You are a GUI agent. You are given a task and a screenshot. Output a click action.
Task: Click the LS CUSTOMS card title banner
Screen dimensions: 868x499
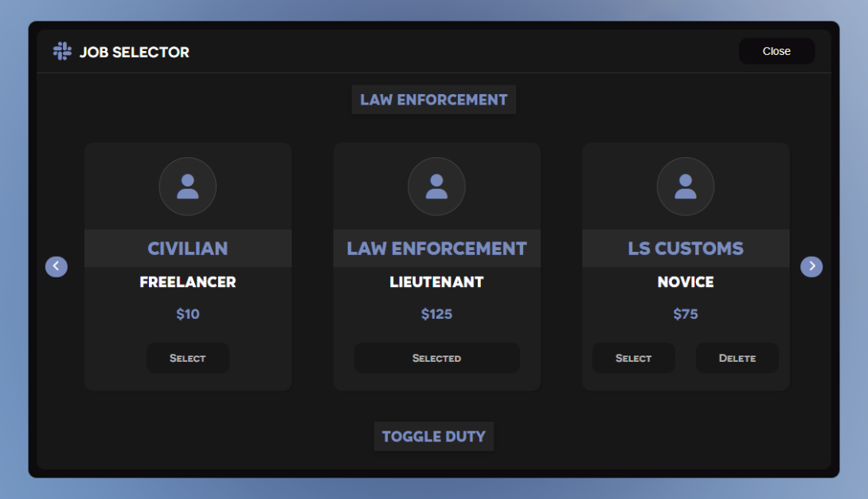click(685, 249)
